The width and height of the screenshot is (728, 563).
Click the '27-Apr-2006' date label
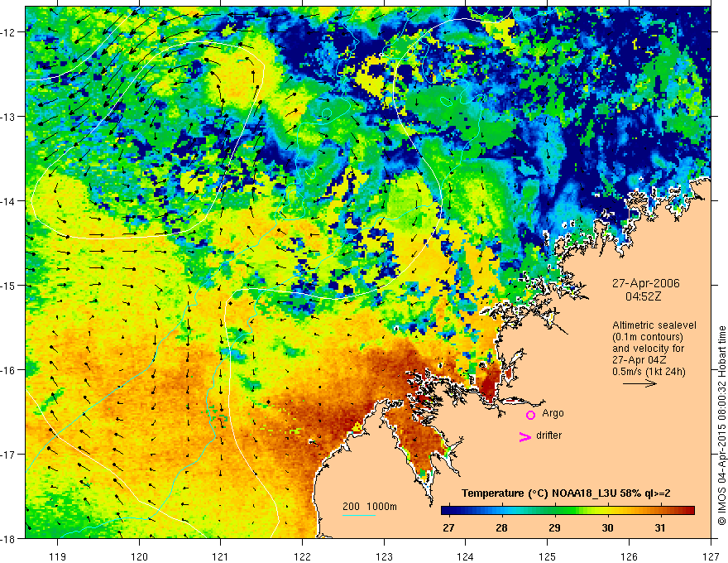[645, 283]
